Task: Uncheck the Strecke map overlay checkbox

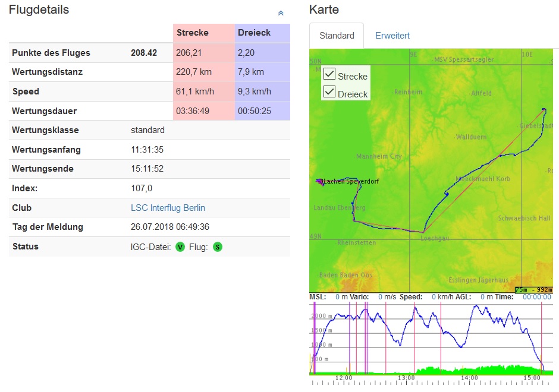Action: [x=329, y=75]
